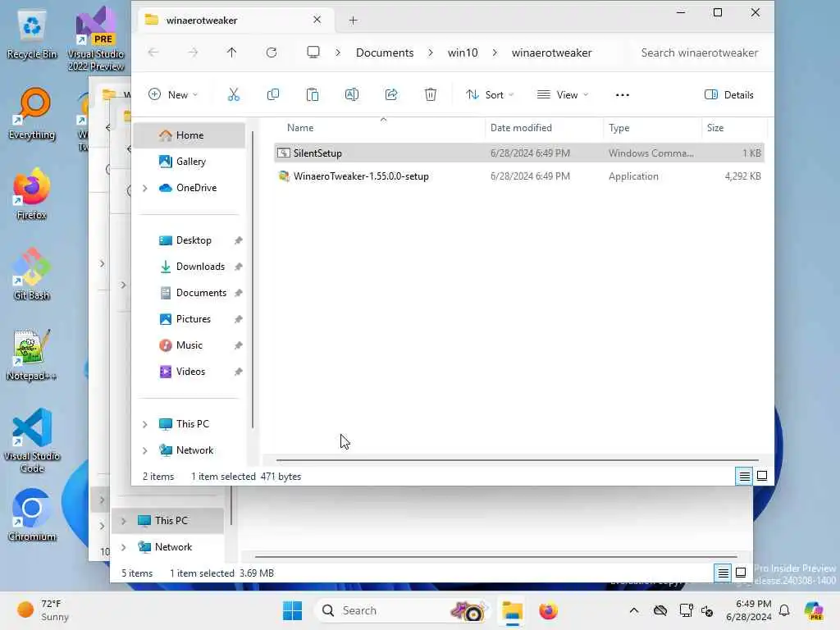
Task: Select Home in navigation pane
Action: tap(189, 135)
